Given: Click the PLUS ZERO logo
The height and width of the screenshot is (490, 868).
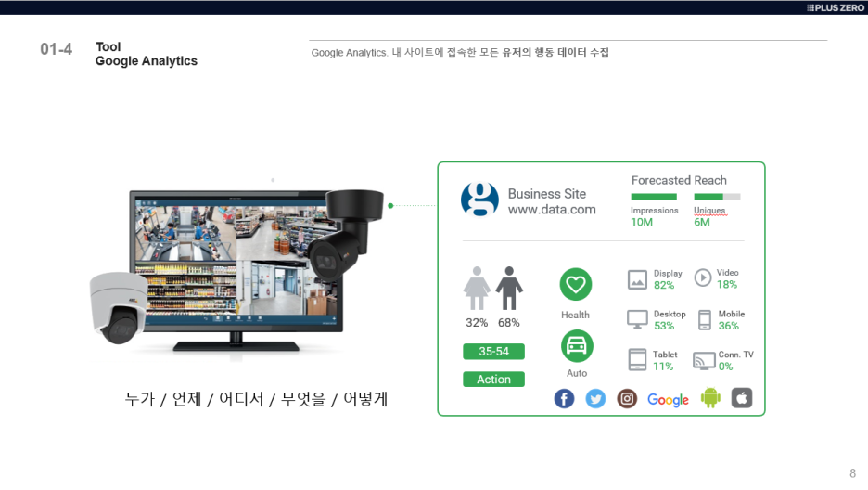Looking at the screenshot, I should (x=836, y=7).
